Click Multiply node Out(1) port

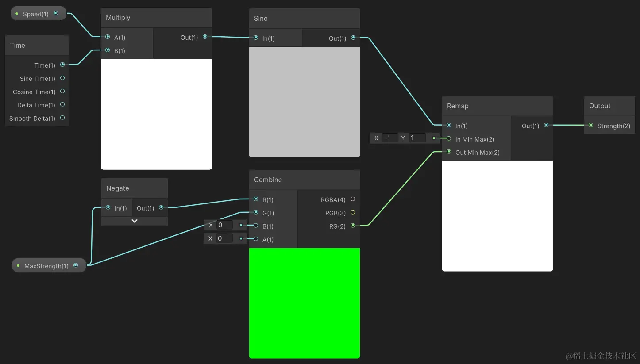coord(205,37)
